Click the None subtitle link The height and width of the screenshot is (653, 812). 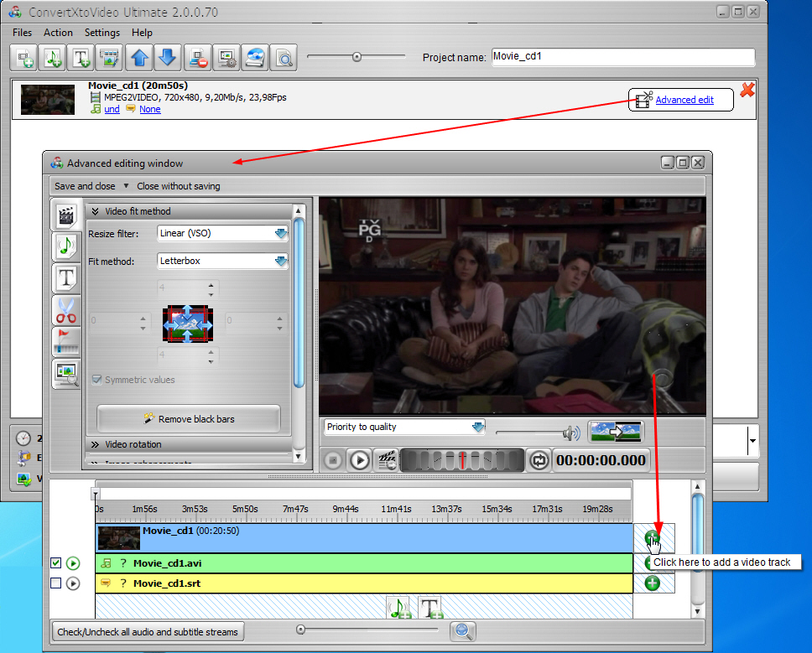click(x=149, y=109)
